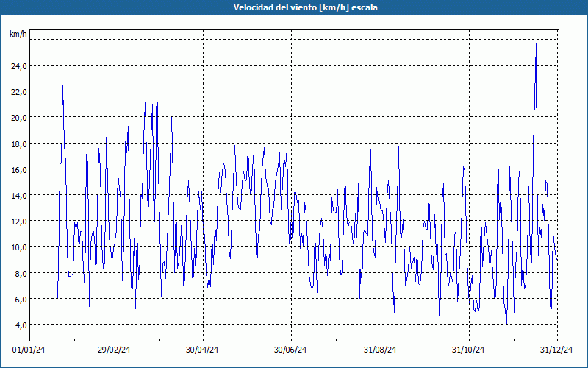Click the 6,0 y-axis value
This screenshot has height=368, width=588.
pos(21,300)
